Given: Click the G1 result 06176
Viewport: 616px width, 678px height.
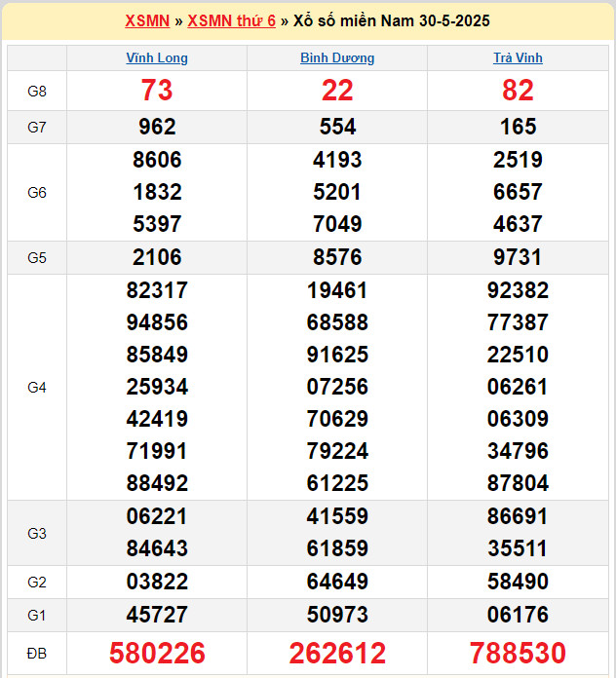Looking at the screenshot, I should coord(518,615).
